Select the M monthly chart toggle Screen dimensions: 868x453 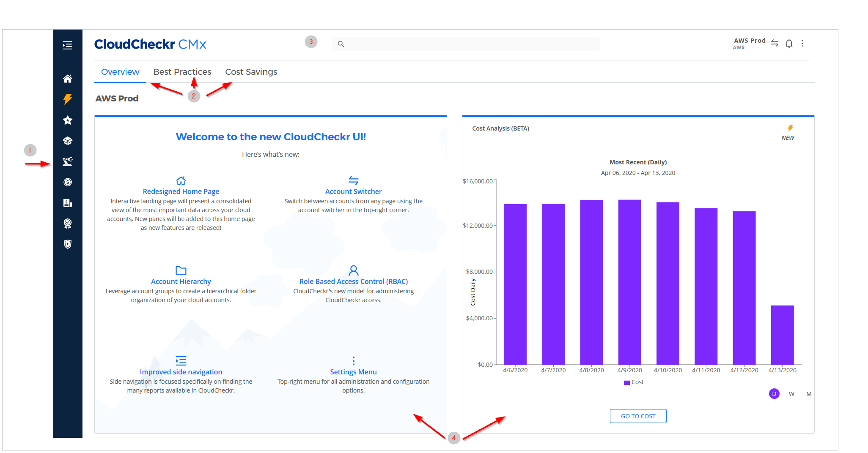[x=809, y=394]
